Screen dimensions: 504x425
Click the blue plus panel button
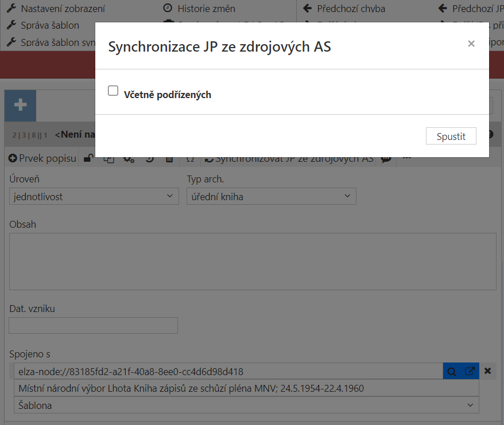(x=20, y=106)
